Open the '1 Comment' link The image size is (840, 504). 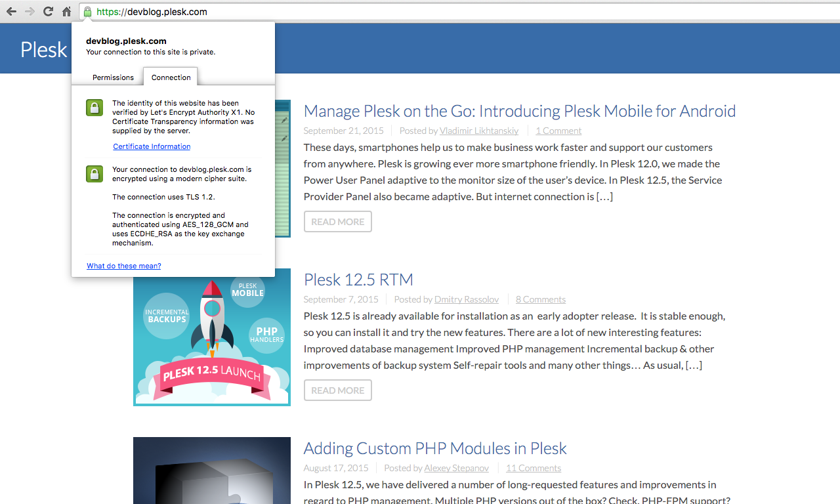(558, 131)
